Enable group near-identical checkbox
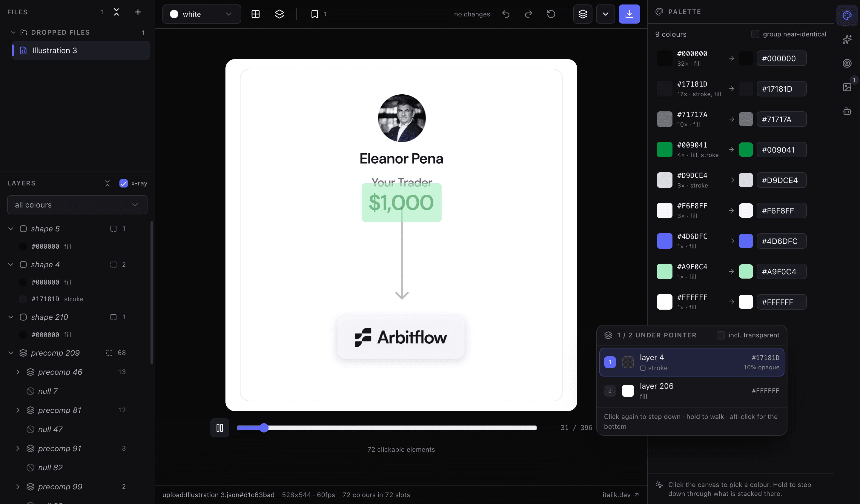The height and width of the screenshot is (504, 860). tap(755, 34)
